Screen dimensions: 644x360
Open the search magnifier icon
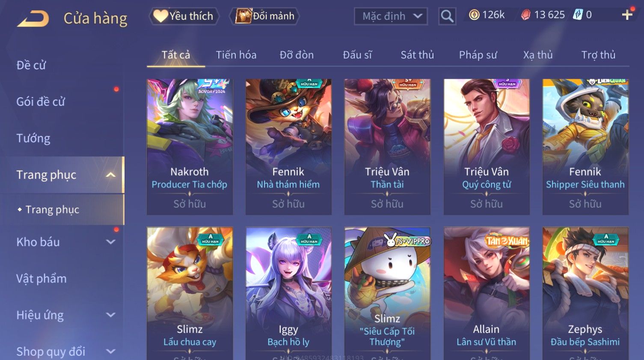coord(447,16)
